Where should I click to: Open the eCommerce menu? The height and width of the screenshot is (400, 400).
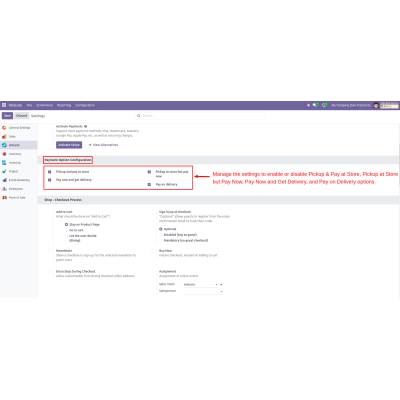44,105
